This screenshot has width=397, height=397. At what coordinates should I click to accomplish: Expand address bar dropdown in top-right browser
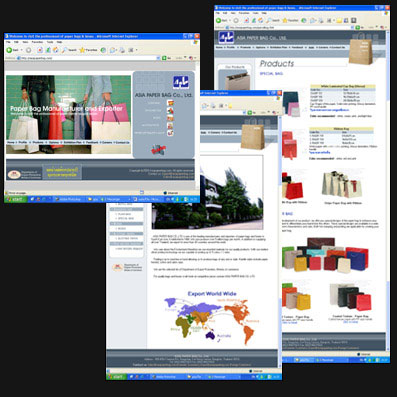(351, 28)
